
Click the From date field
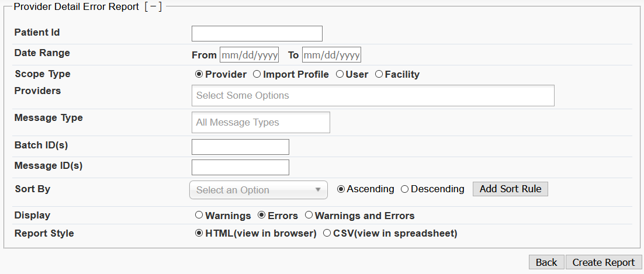tap(249, 55)
